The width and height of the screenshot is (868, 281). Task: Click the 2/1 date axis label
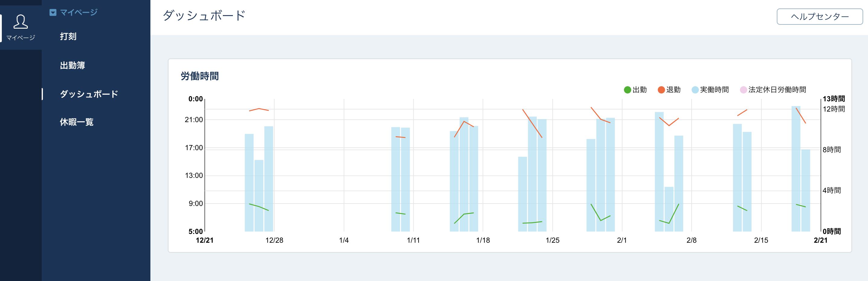tap(622, 240)
